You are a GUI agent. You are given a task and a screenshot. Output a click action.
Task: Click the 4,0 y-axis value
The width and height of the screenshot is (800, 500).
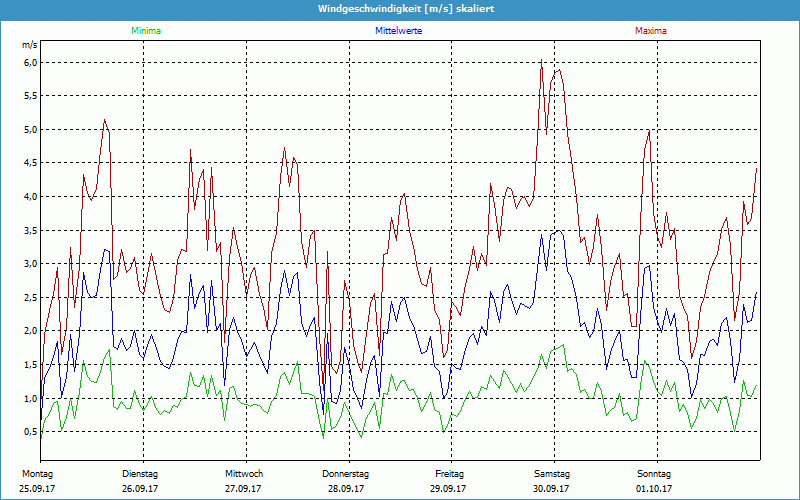[x=31, y=196]
